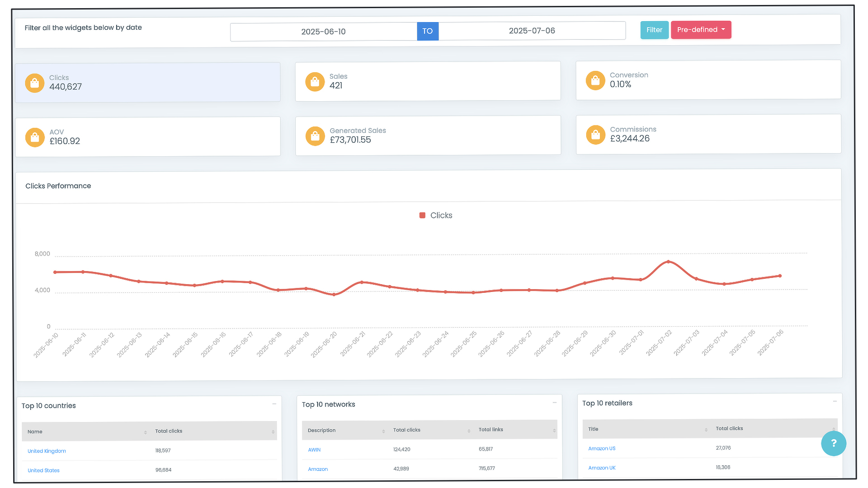This screenshot has width=868, height=488.
Task: Collapse the Top 10 retailers widget
Action: (x=835, y=401)
